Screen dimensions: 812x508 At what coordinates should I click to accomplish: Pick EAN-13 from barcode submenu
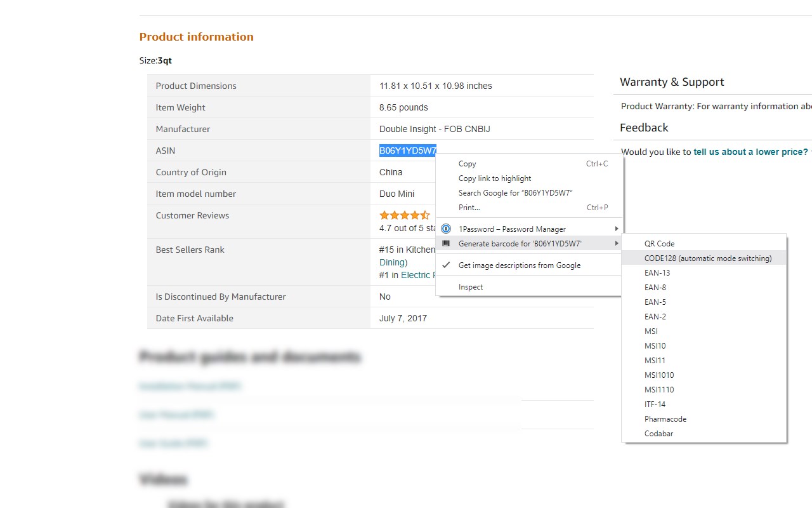click(x=657, y=273)
